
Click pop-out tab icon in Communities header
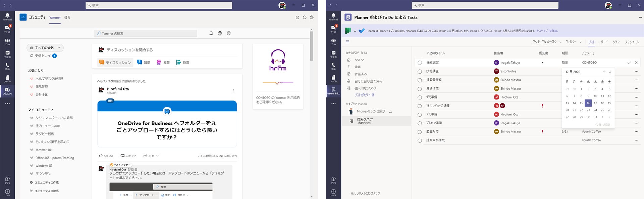(x=298, y=17)
